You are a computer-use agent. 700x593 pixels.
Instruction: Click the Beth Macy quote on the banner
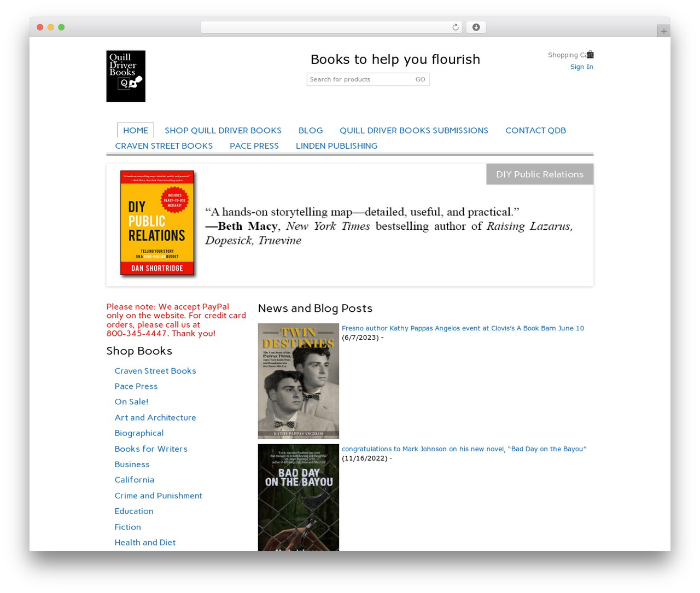tap(389, 226)
